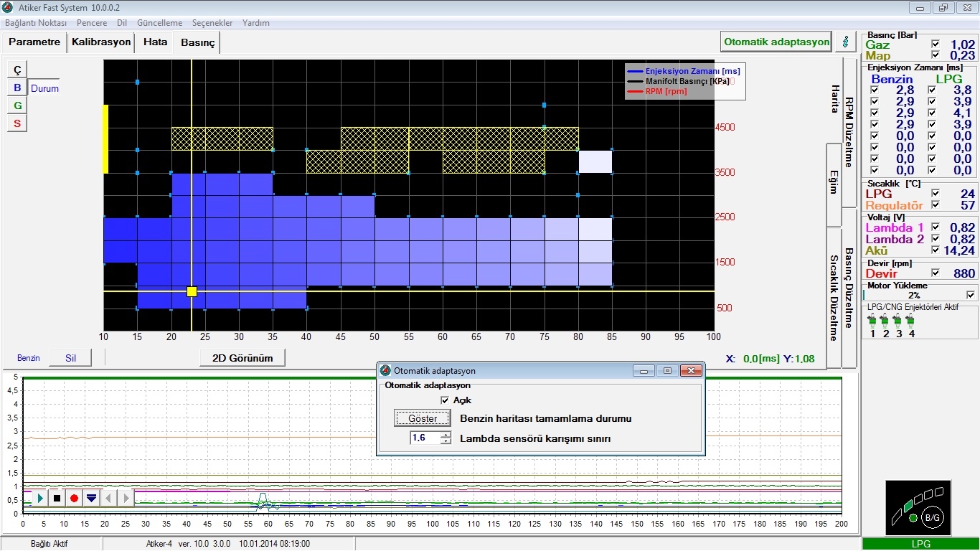The height and width of the screenshot is (551, 980).
Task: Open the vertical Harita tab
Action: (x=834, y=100)
